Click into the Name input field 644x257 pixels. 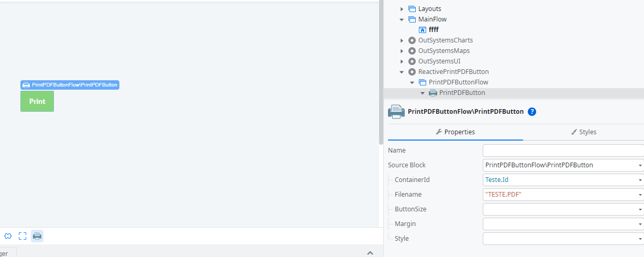coord(563,151)
